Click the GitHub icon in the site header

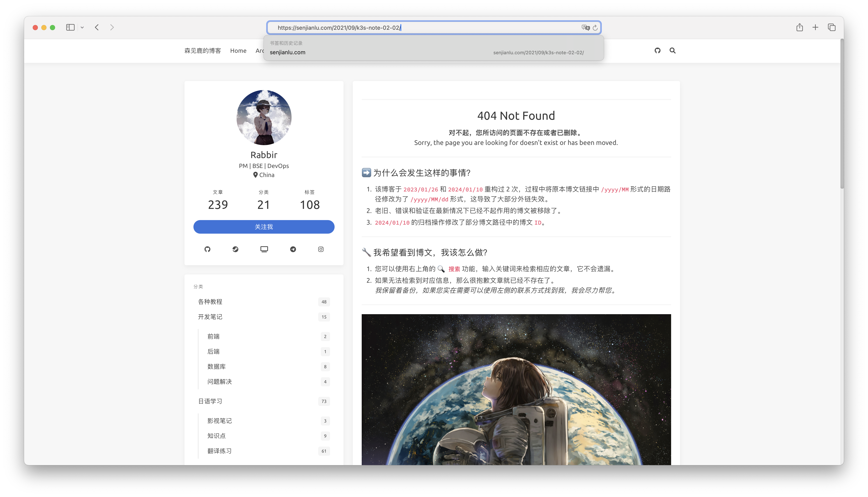(658, 51)
